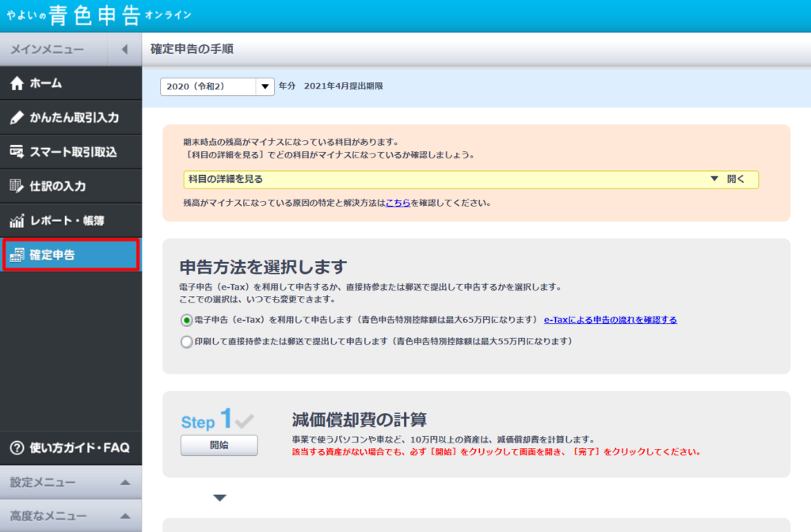811x532 pixels.
Task: Open 確定申告 menu item
Action: 70,255
